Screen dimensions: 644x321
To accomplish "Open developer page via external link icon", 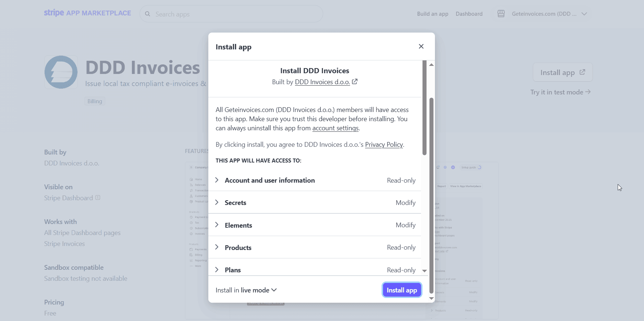I will 354,82.
